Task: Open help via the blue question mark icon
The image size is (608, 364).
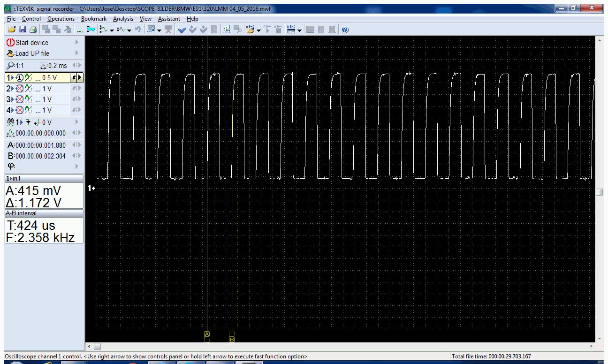Action: [x=345, y=30]
